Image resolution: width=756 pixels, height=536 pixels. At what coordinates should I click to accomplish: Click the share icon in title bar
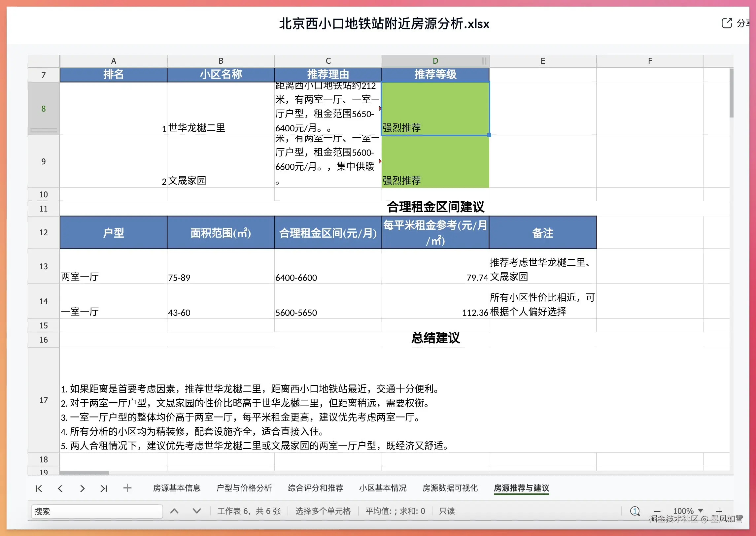tap(727, 23)
